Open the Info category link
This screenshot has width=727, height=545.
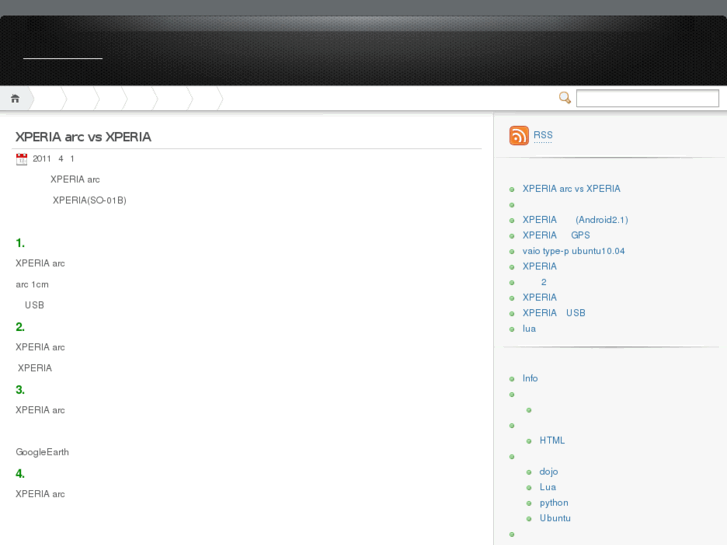click(x=530, y=378)
